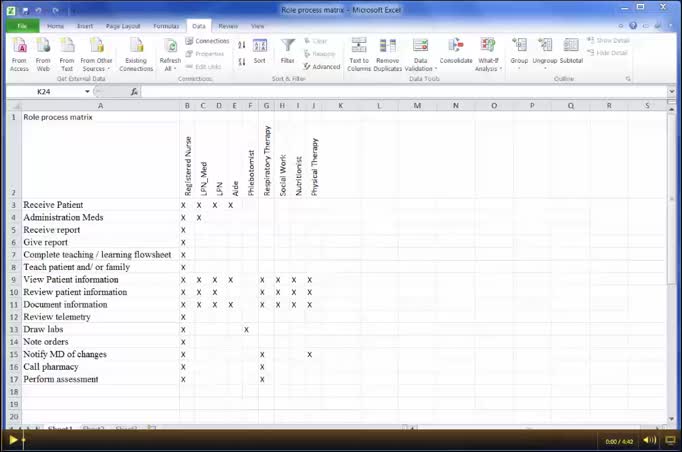
Task: Select cell 'Draw labs'
Action: click(x=100, y=329)
